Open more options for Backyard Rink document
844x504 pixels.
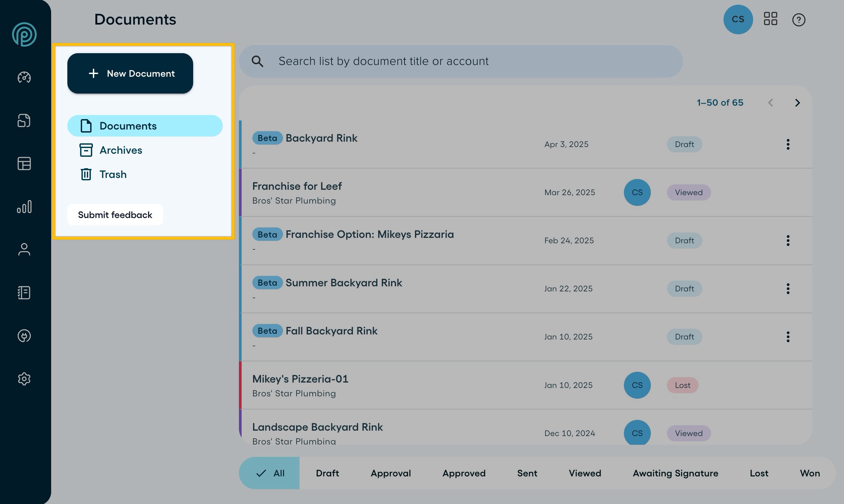(788, 144)
